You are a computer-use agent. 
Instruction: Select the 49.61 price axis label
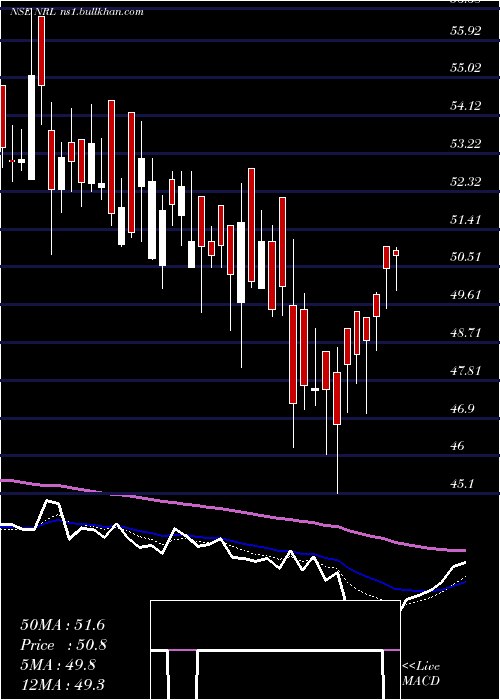tap(466, 295)
